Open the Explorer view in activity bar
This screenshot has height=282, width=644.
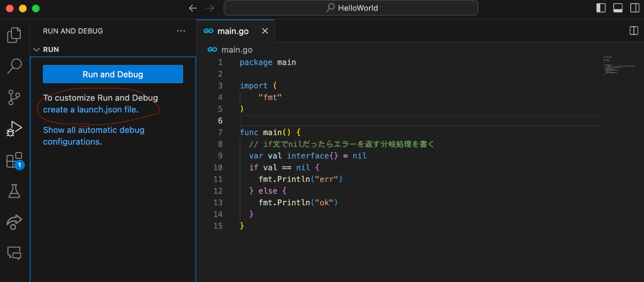point(14,35)
